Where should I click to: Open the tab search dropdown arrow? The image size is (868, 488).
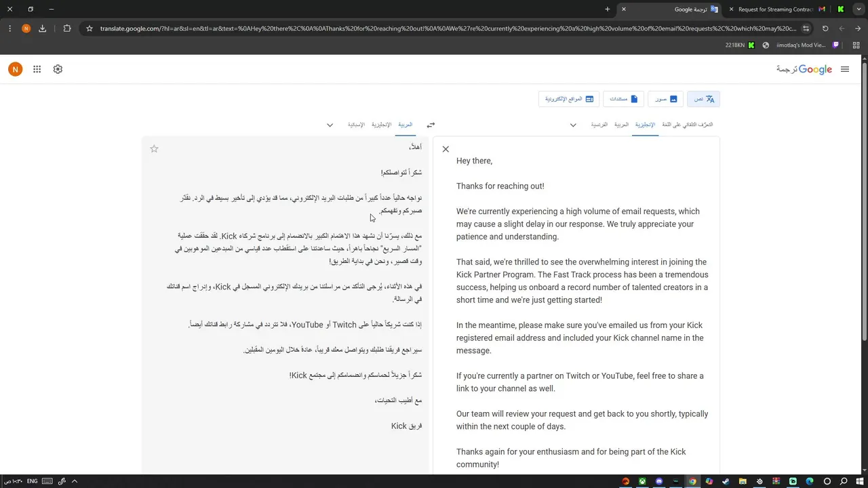[858, 9]
